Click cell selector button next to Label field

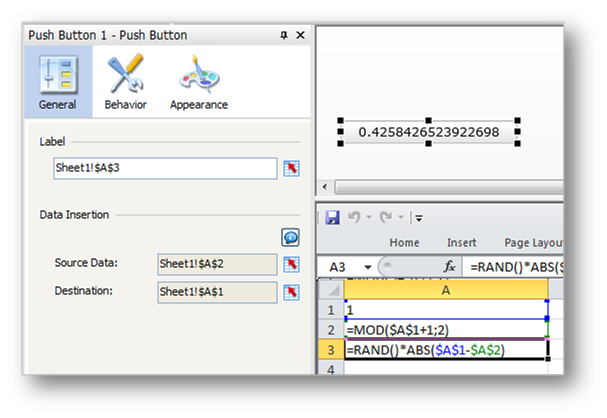coord(291,168)
